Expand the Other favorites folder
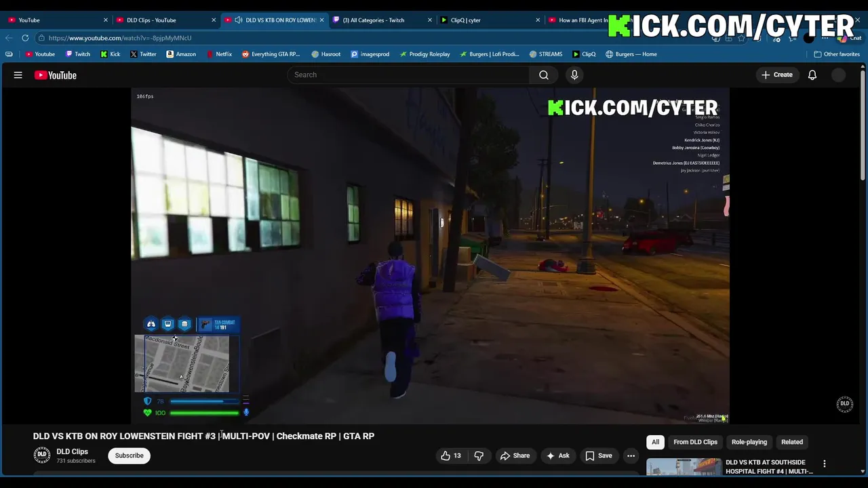The image size is (868, 488). coord(837,54)
